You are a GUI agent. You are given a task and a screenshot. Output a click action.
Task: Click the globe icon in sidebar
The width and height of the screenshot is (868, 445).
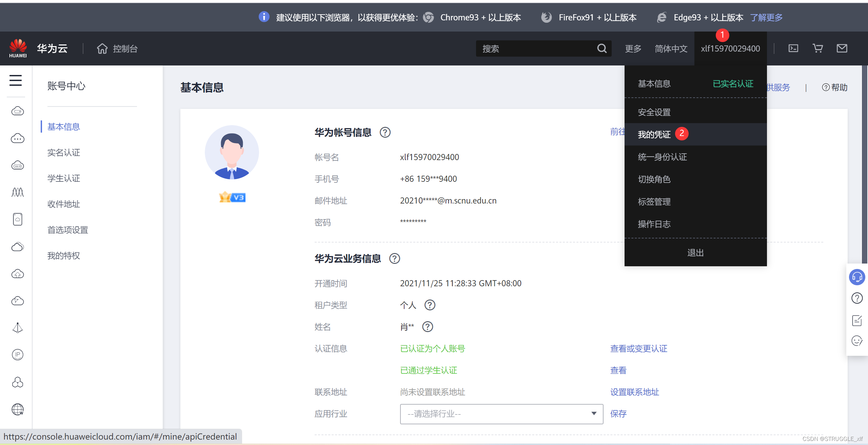point(18,409)
